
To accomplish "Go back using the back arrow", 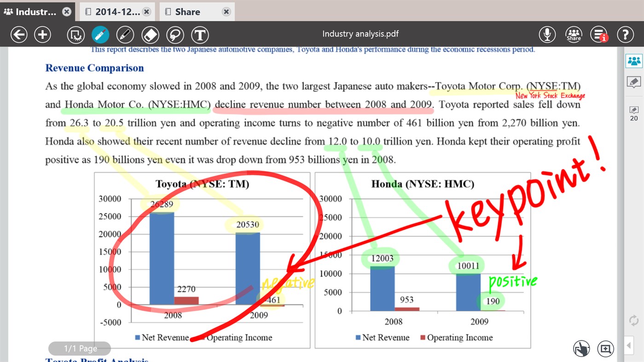I will coord(19,34).
